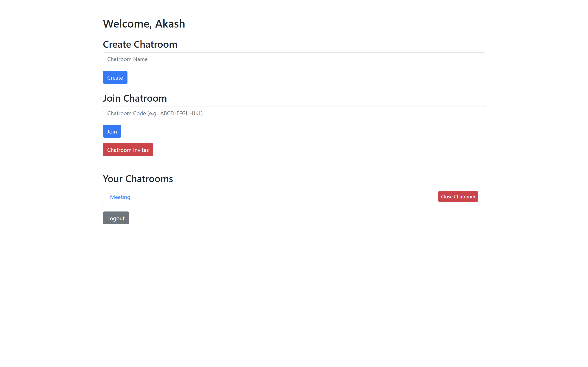
Task: Select the Chatroom Name input field
Action: [294, 59]
